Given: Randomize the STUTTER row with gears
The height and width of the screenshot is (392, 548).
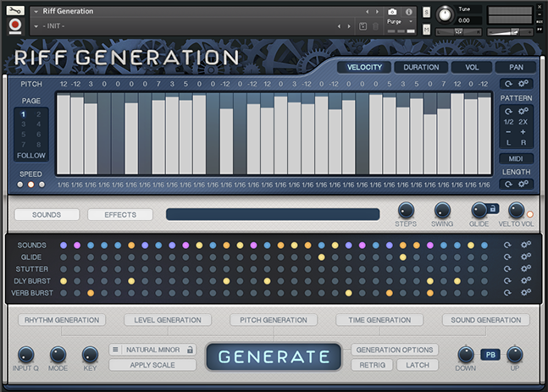Looking at the screenshot, I should click(526, 268).
